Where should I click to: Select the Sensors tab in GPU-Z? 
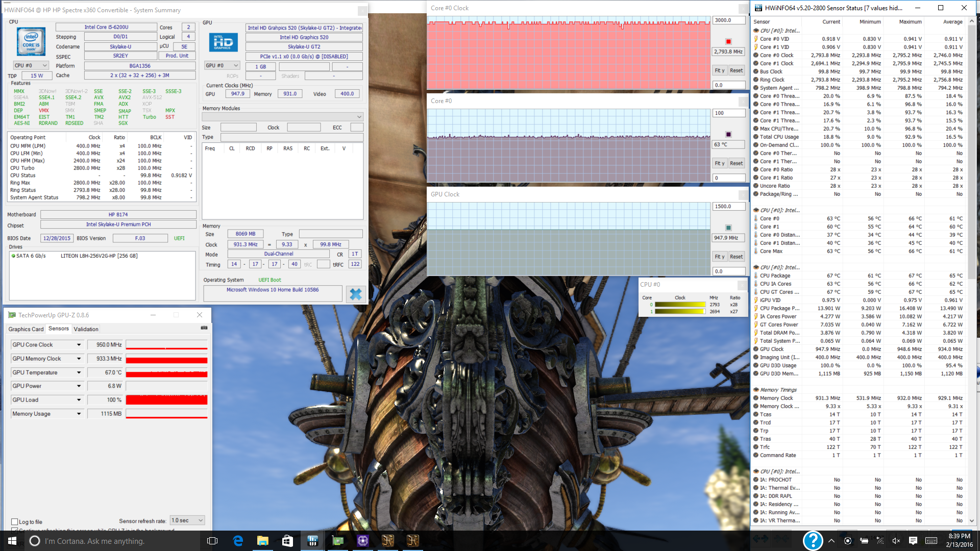tap(59, 329)
